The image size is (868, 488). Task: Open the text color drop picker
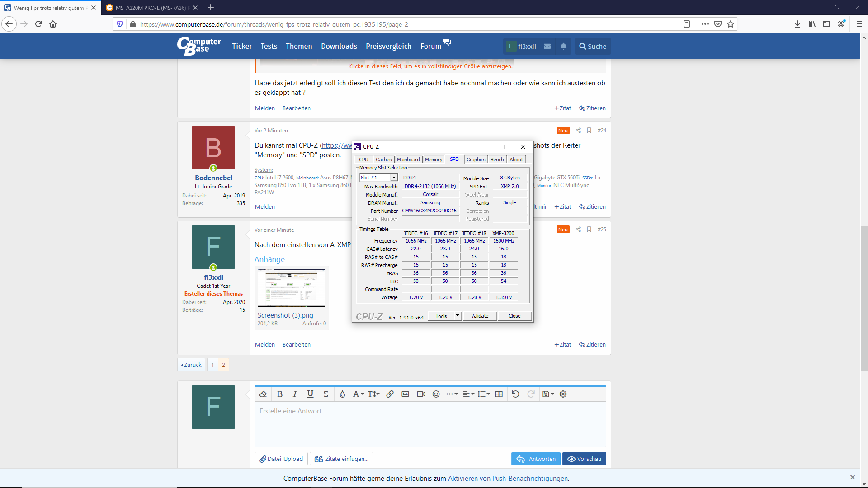click(x=342, y=394)
